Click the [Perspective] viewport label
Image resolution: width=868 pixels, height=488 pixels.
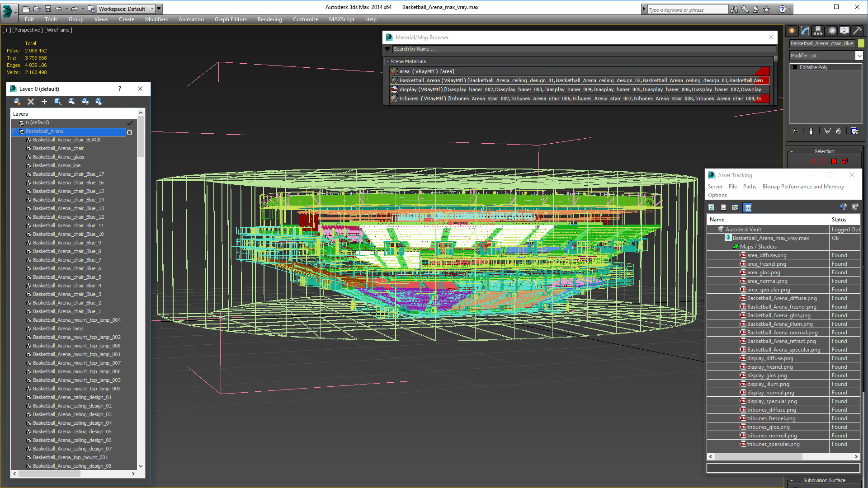[x=28, y=30]
